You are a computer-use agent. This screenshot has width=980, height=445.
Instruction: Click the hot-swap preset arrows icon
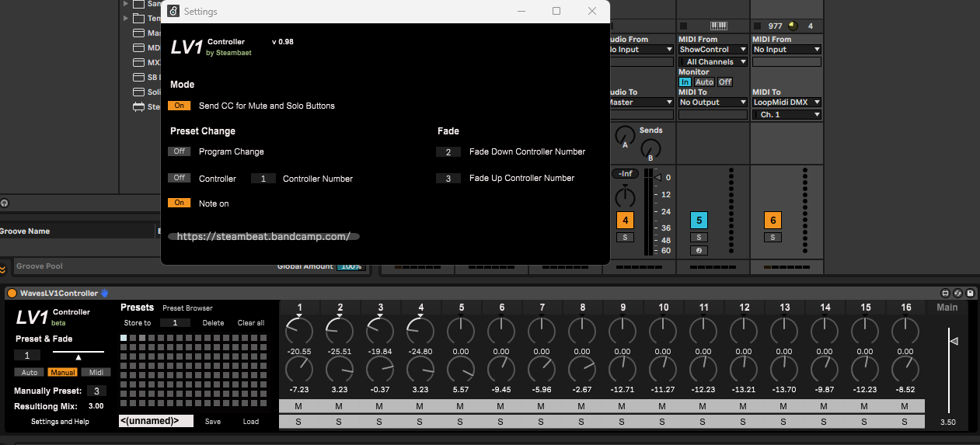click(958, 294)
